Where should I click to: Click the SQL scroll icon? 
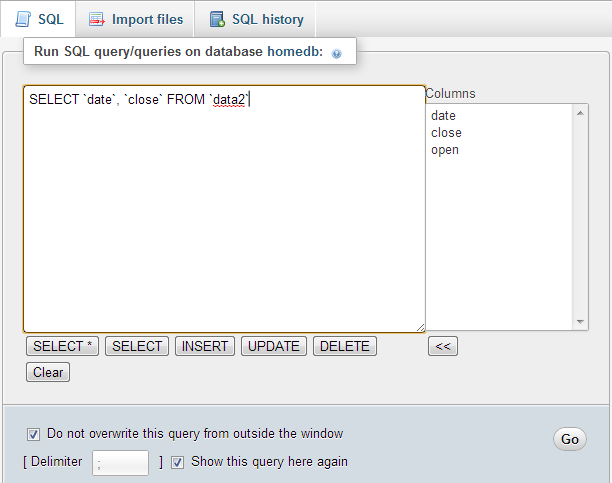pyautogui.click(x=23, y=19)
